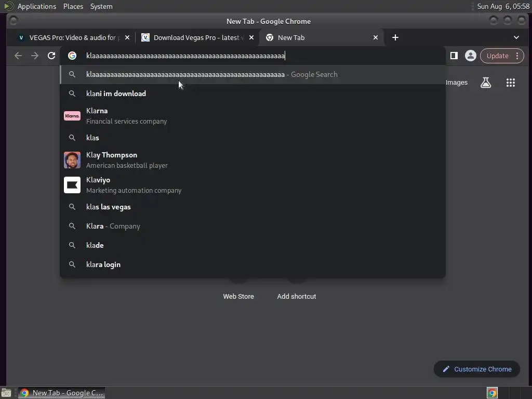532x399 pixels.
Task: Select the 'klade' suggestion
Action: 252,245
